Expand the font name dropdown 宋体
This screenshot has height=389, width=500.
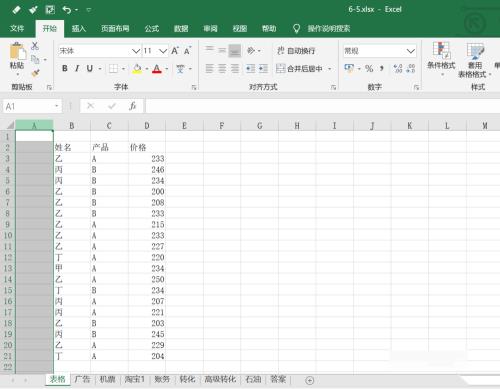pos(135,51)
